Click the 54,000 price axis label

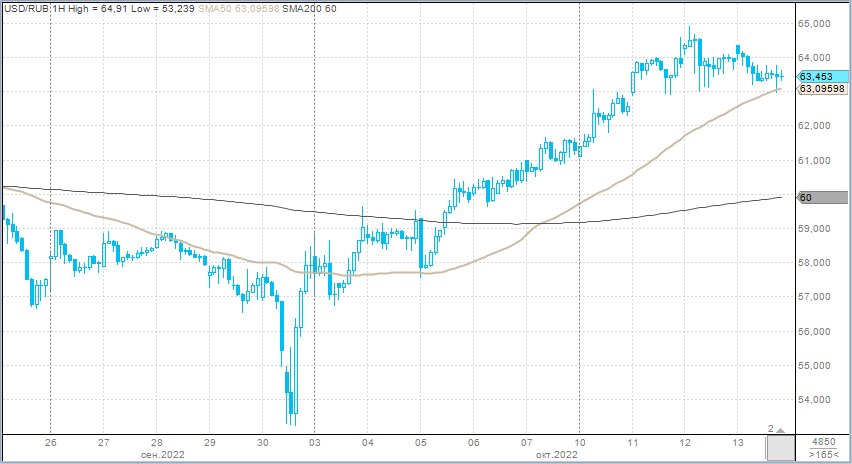click(817, 400)
